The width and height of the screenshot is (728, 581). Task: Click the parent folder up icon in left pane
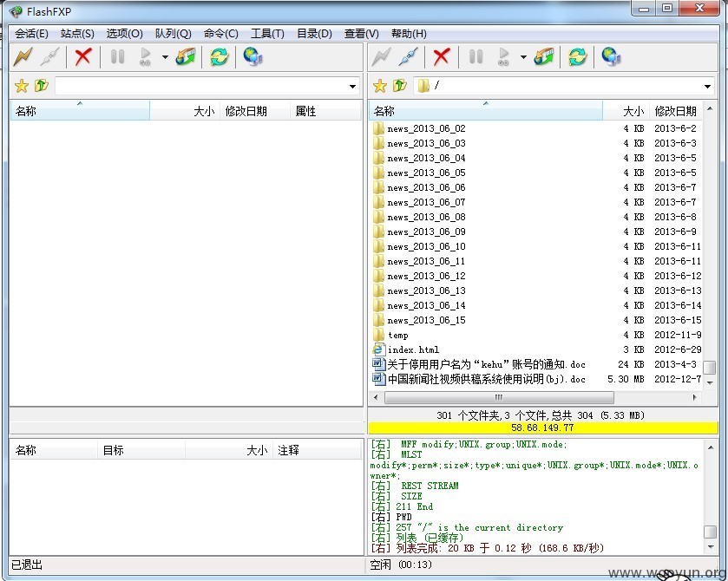point(42,86)
